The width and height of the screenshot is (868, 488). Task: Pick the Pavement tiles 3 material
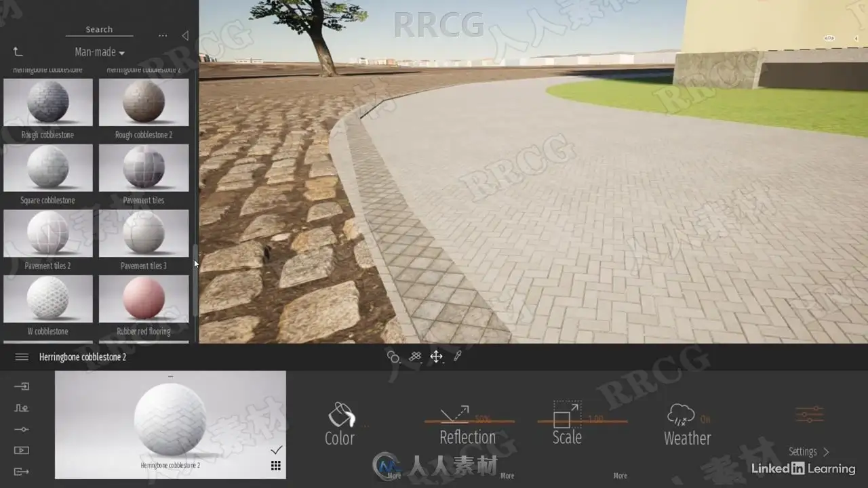click(x=144, y=233)
